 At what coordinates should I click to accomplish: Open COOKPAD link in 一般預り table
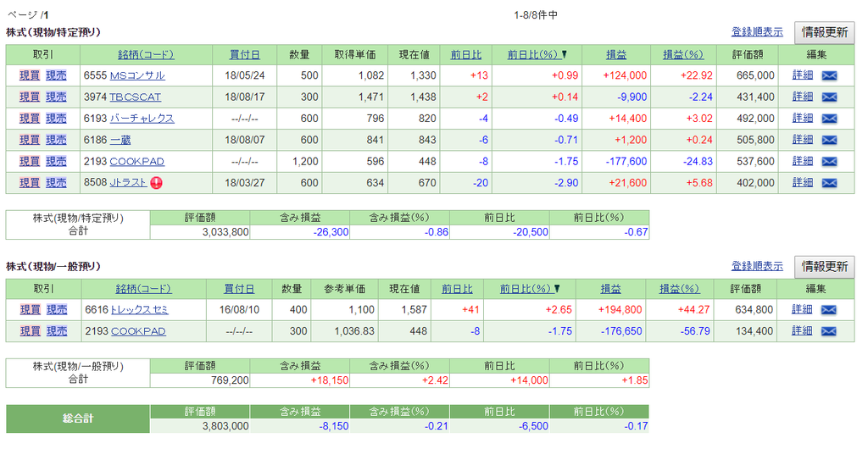138,332
